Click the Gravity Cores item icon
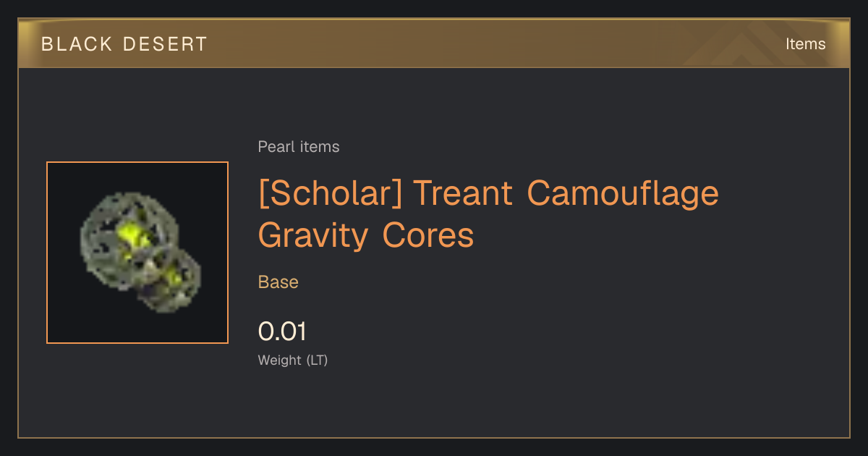Image resolution: width=868 pixels, height=456 pixels. coord(137,253)
